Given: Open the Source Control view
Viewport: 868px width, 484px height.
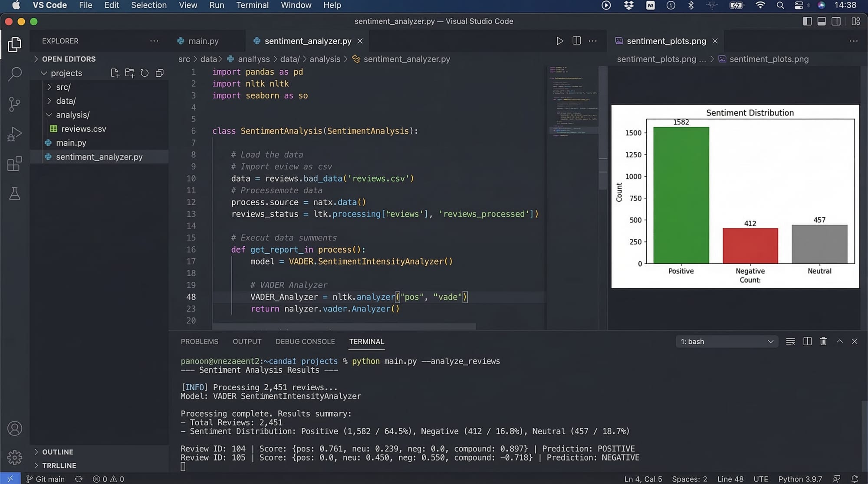Looking at the screenshot, I should [x=15, y=104].
